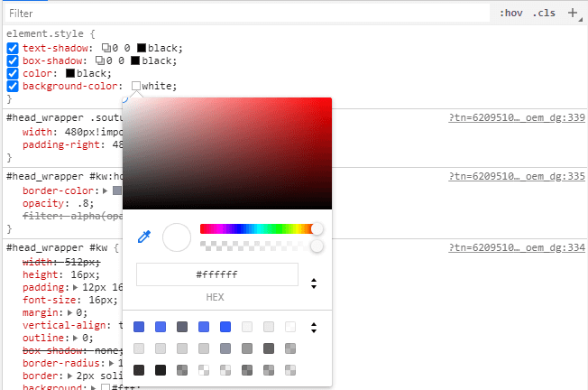Open source link ending oem_dg:334
Viewport: 588px width, 390px height.
point(517,247)
